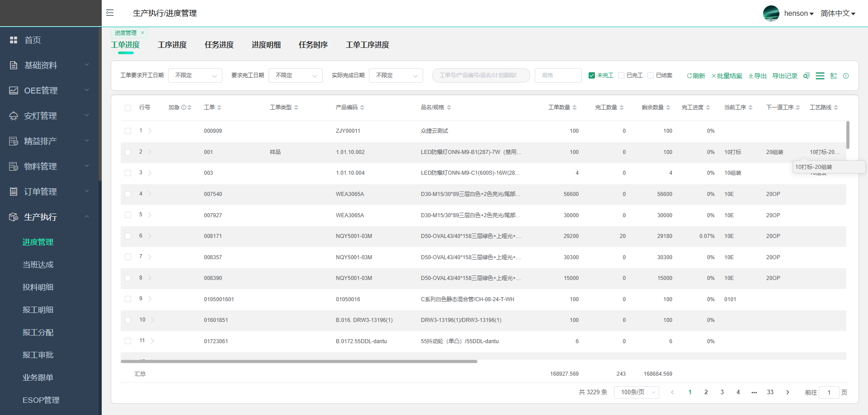
Task: Tick the 已结案 checkbox
Action: coord(651,75)
